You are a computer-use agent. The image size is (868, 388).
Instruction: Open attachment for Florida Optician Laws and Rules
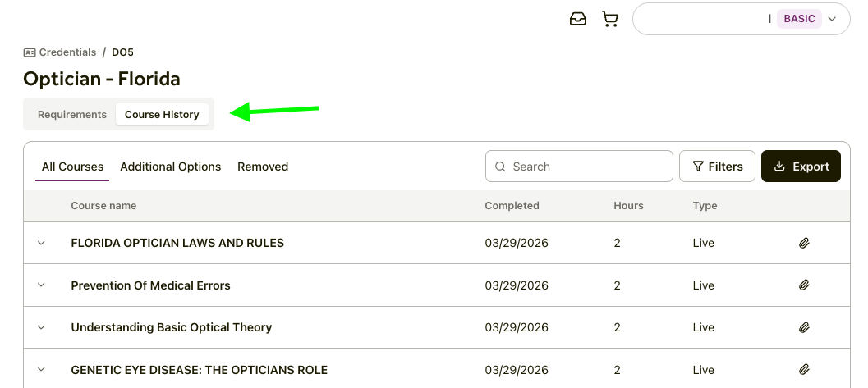804,244
